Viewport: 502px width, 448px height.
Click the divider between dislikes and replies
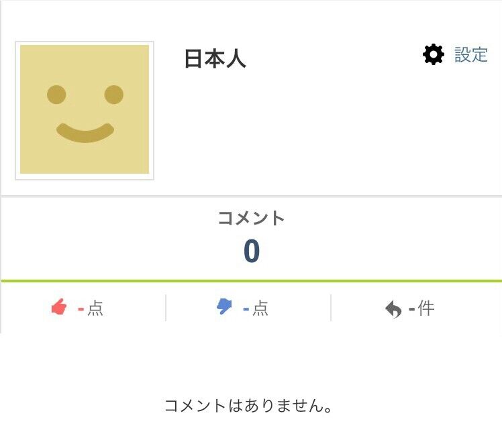point(331,308)
